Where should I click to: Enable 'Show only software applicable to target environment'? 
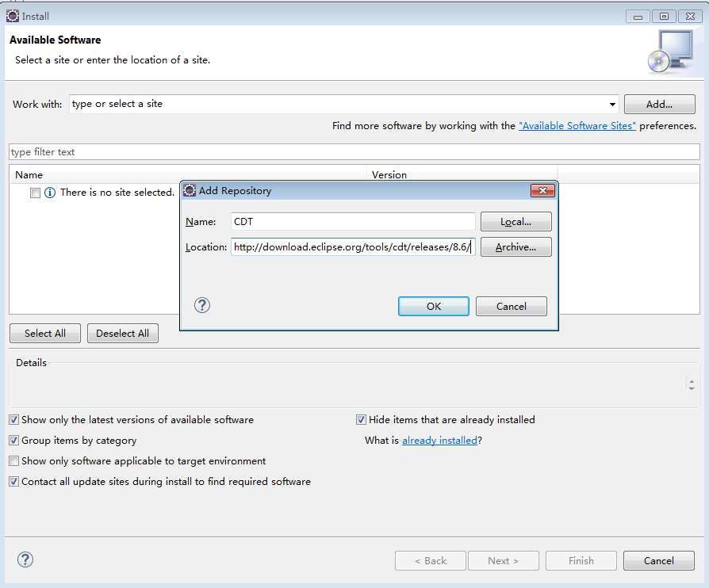[14, 461]
